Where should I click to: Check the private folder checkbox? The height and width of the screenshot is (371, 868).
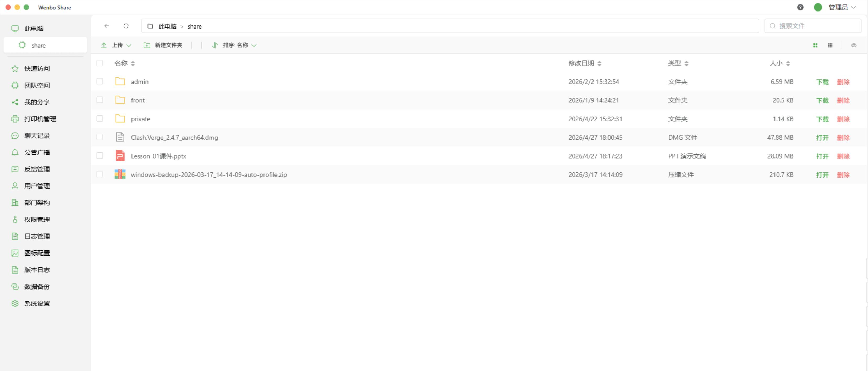tap(100, 118)
